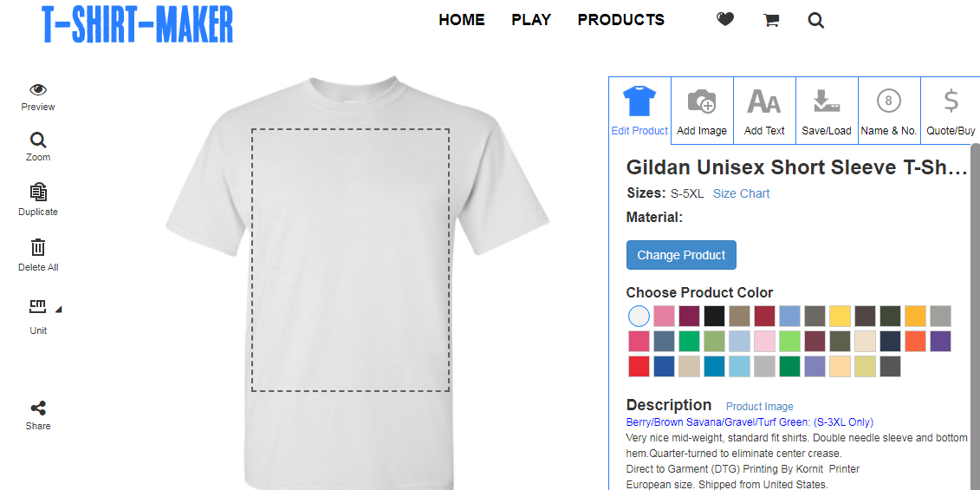Screen dimensions: 980x490
Task: Click the Change Product button
Action: pos(681,255)
